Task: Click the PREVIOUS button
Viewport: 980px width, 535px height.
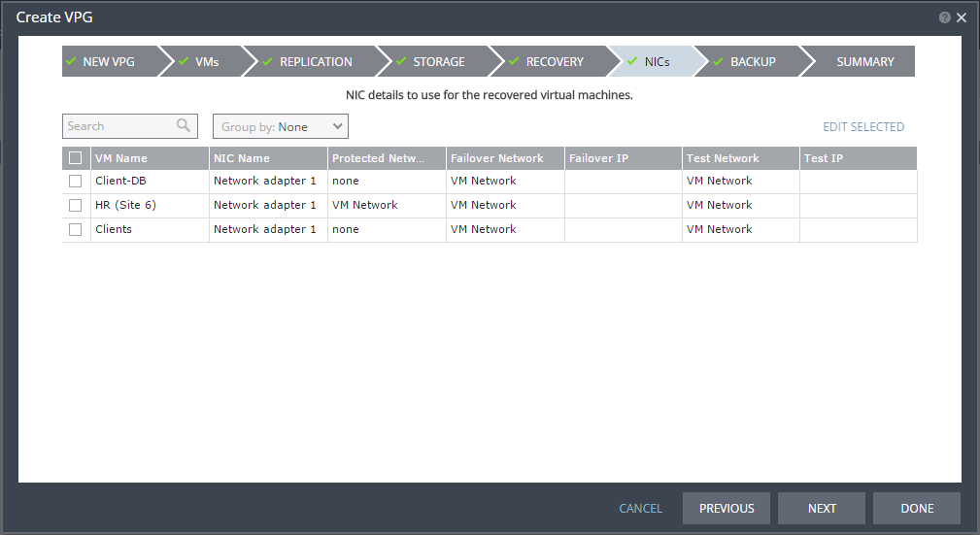Action: click(727, 508)
